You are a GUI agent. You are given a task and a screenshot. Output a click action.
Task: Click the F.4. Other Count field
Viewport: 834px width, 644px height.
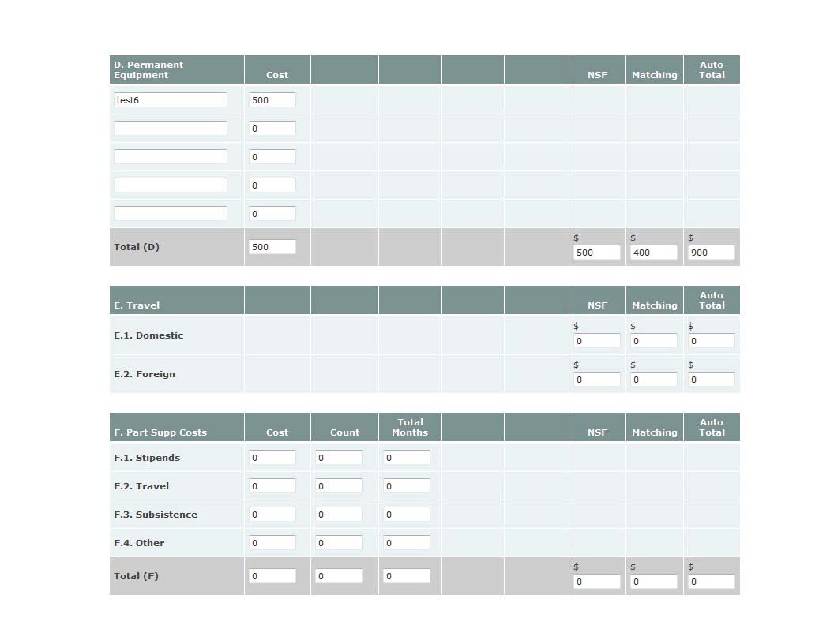338,542
